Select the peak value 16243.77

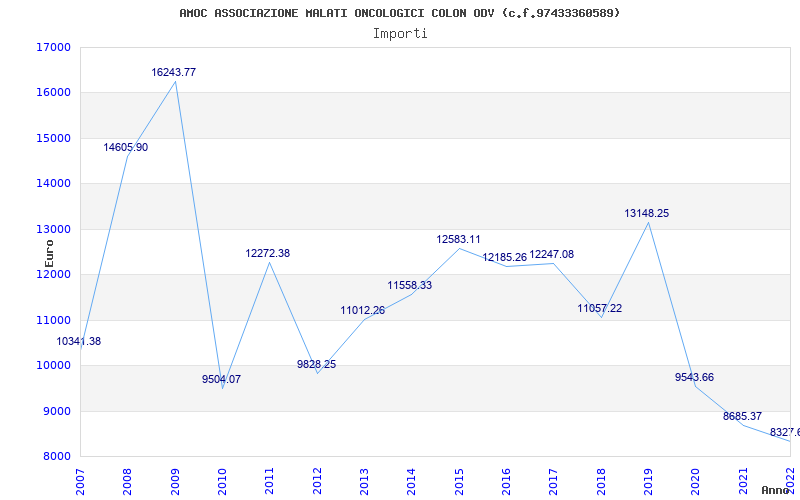pyautogui.click(x=173, y=72)
